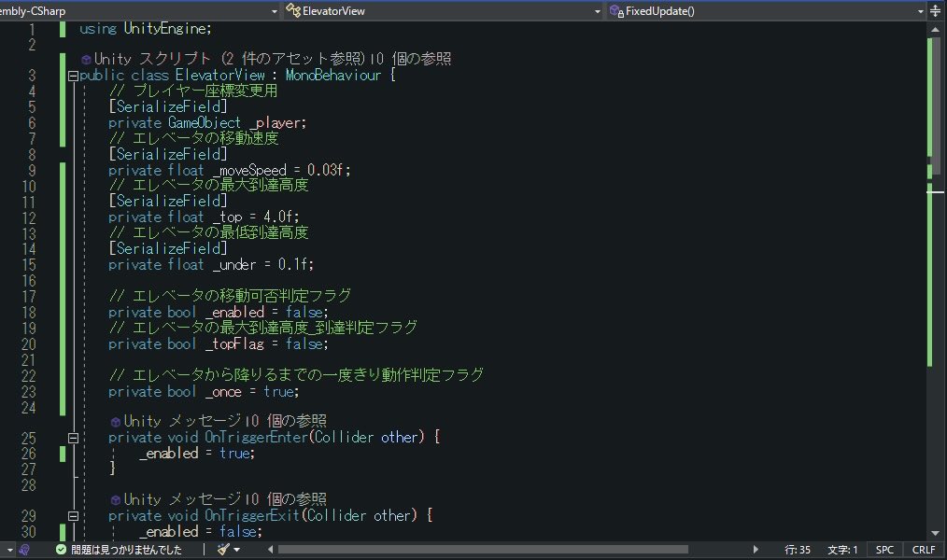947x560 pixels.
Task: Click 'GameObject' type on line 6
Action: pyautogui.click(x=205, y=122)
